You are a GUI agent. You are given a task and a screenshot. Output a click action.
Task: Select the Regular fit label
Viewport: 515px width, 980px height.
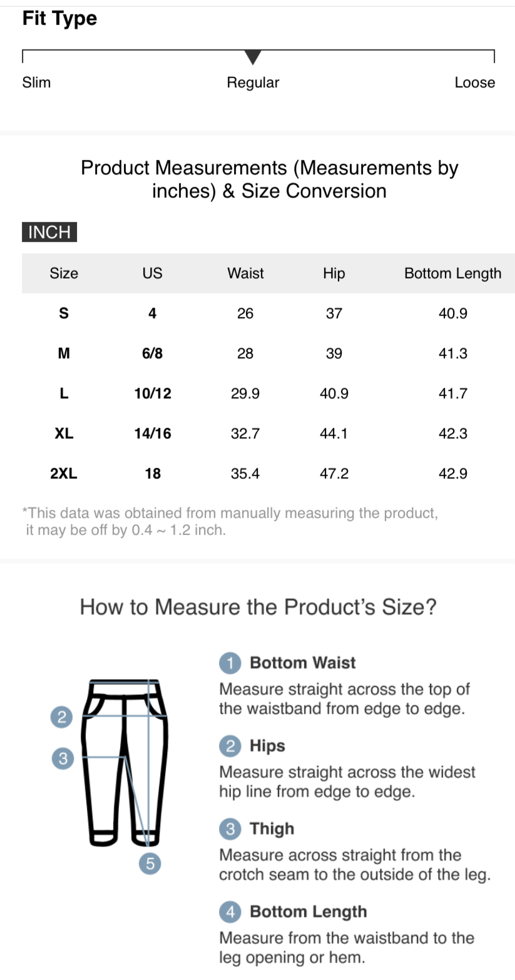click(x=253, y=83)
